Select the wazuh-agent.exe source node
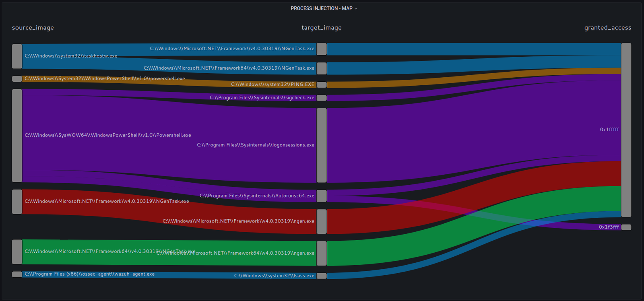 (x=17, y=274)
